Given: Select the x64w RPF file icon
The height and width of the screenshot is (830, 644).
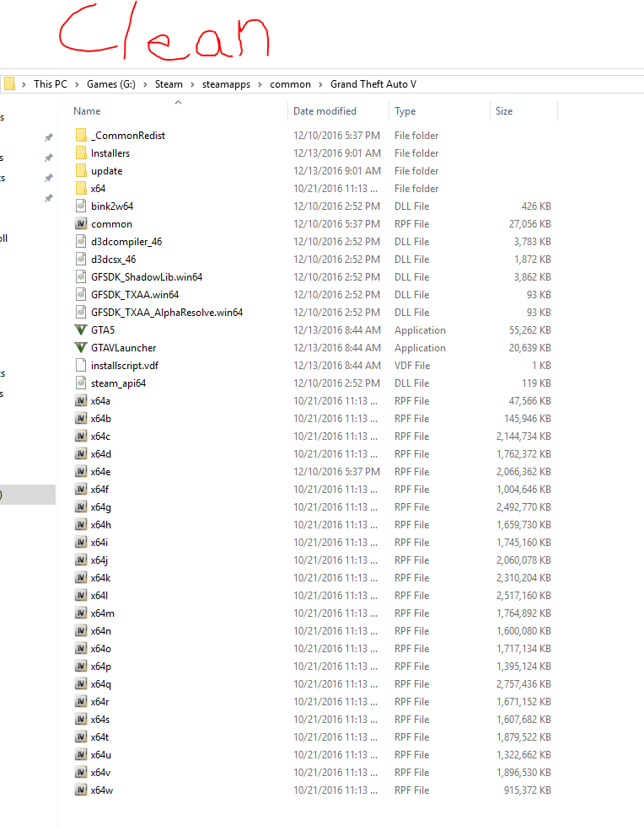Looking at the screenshot, I should 81,790.
